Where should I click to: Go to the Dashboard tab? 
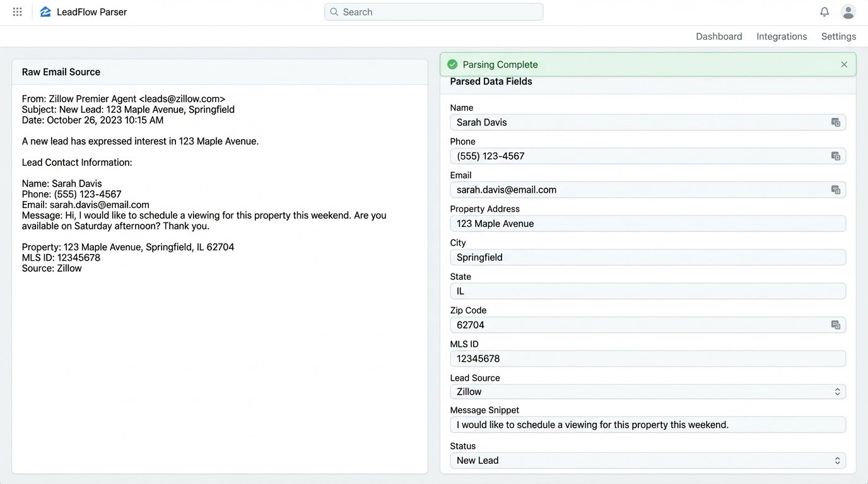(718, 36)
